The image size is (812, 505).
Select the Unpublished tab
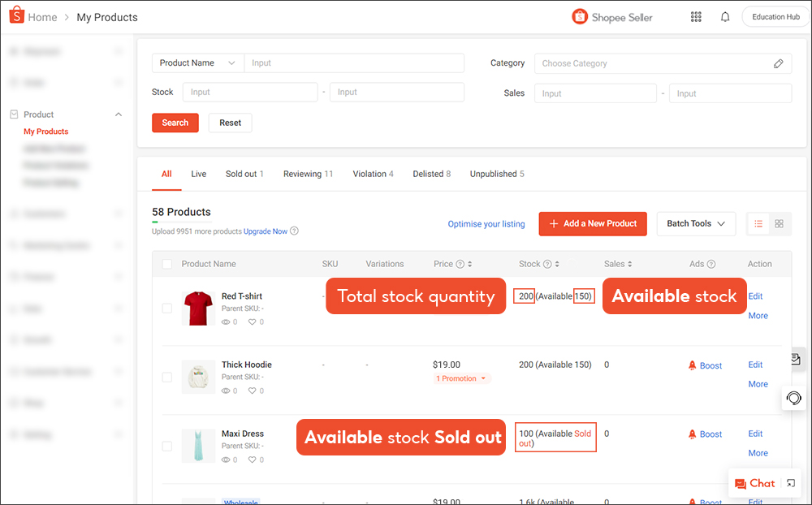tap(497, 174)
